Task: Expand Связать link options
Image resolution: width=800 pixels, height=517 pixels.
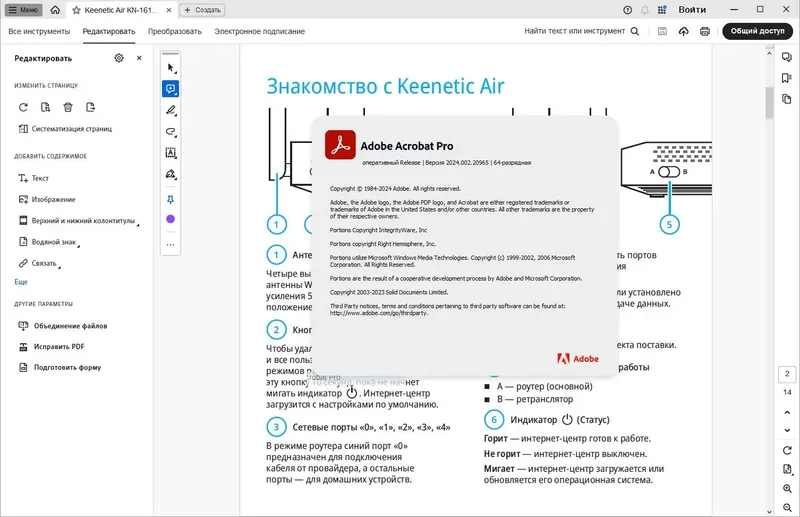Action: (39, 263)
